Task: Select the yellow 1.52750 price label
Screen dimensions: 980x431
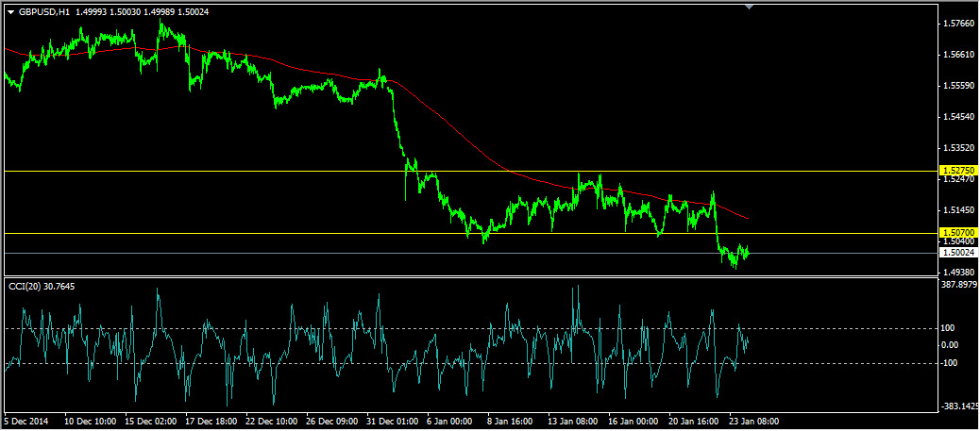Action: 957,171
